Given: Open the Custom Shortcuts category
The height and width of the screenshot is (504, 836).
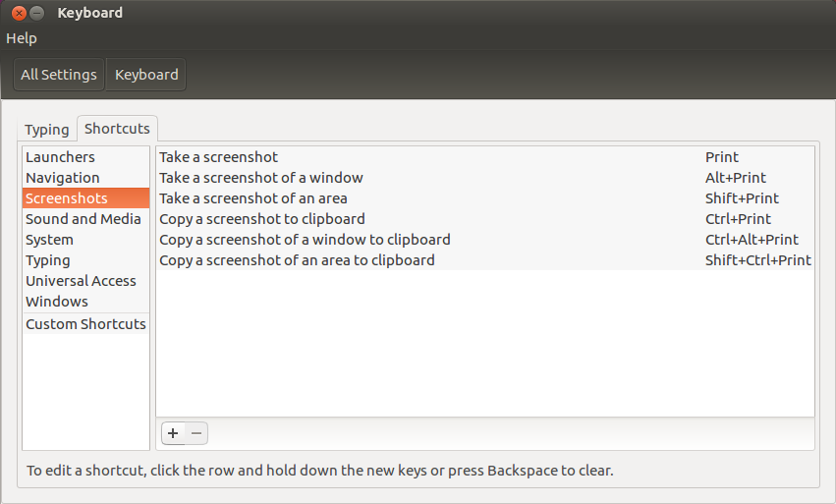Looking at the screenshot, I should pos(85,324).
